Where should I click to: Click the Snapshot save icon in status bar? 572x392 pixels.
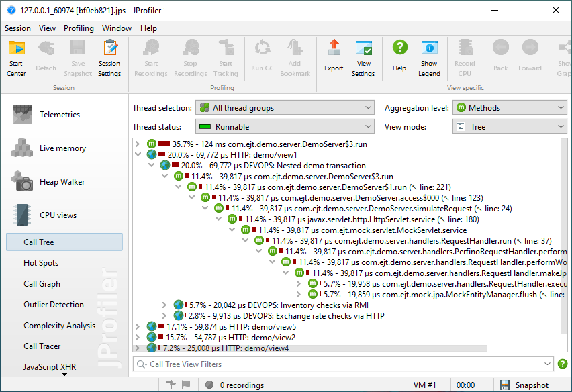(x=505, y=385)
